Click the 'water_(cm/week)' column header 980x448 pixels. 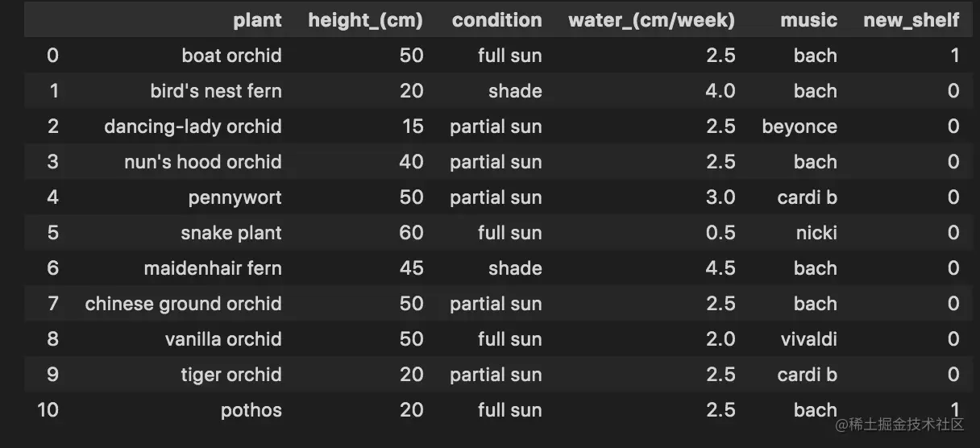click(651, 20)
